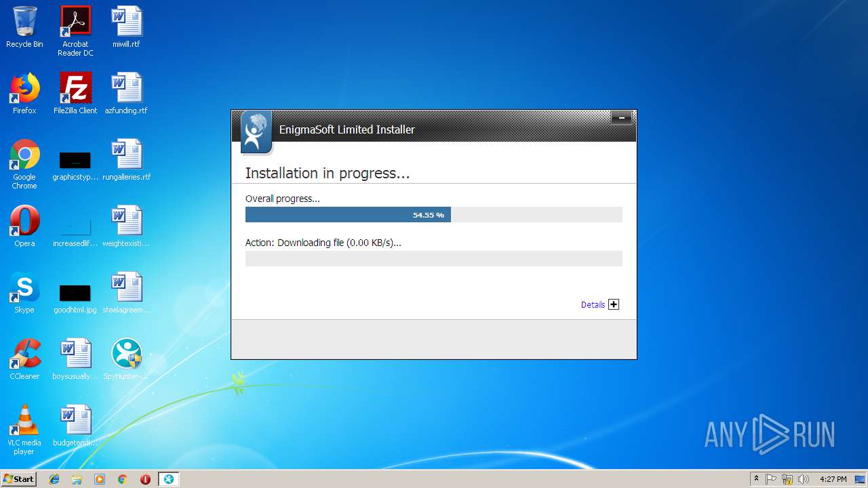Open Action Center flag tray icon

[x=771, y=479]
